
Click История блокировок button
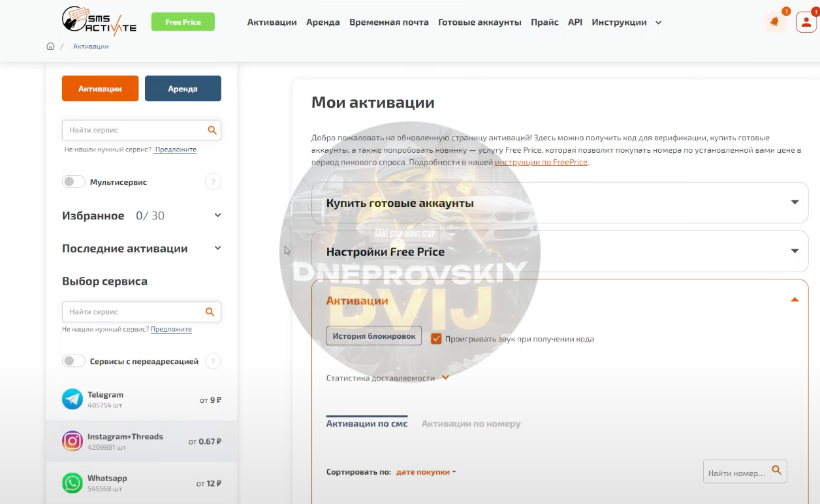click(374, 337)
